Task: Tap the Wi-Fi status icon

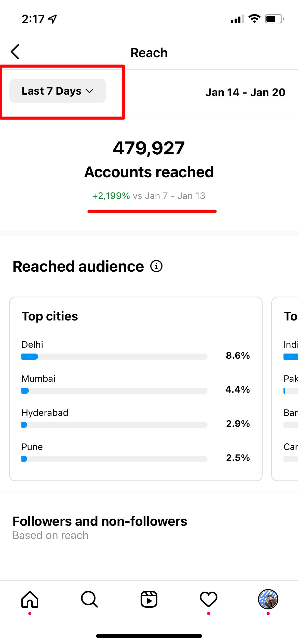Action: pos(254,19)
